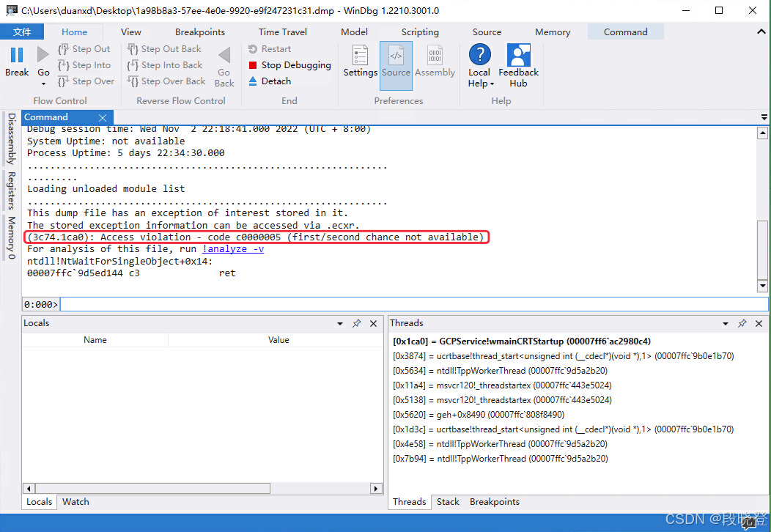771x532 pixels.
Task: Focus the command input field
Action: 414,304
